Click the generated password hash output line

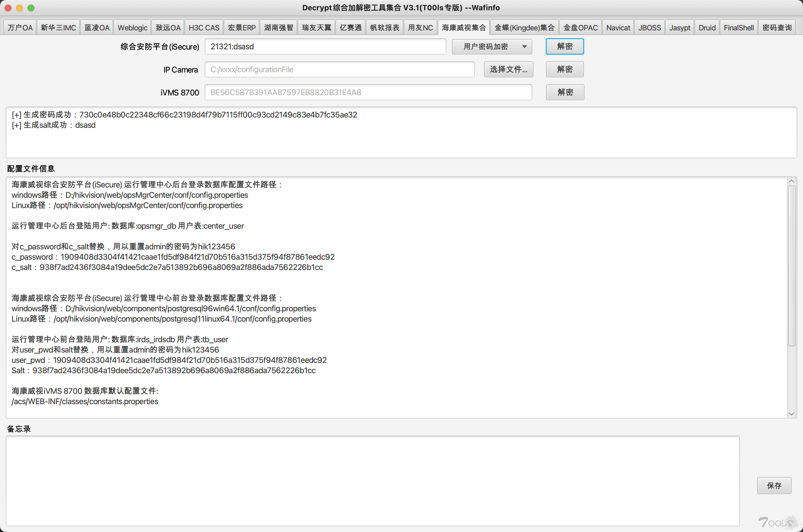click(184, 115)
